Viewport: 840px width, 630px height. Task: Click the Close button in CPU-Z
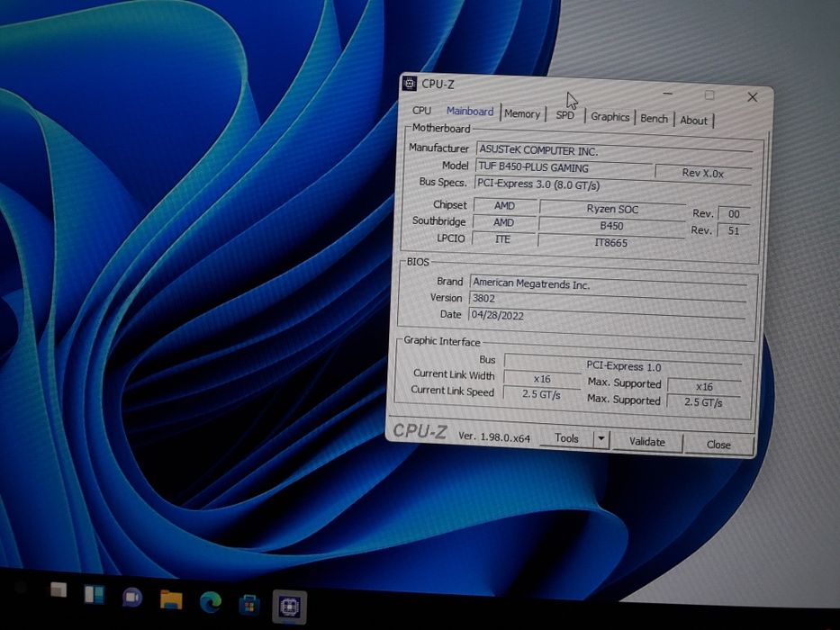pos(718,445)
